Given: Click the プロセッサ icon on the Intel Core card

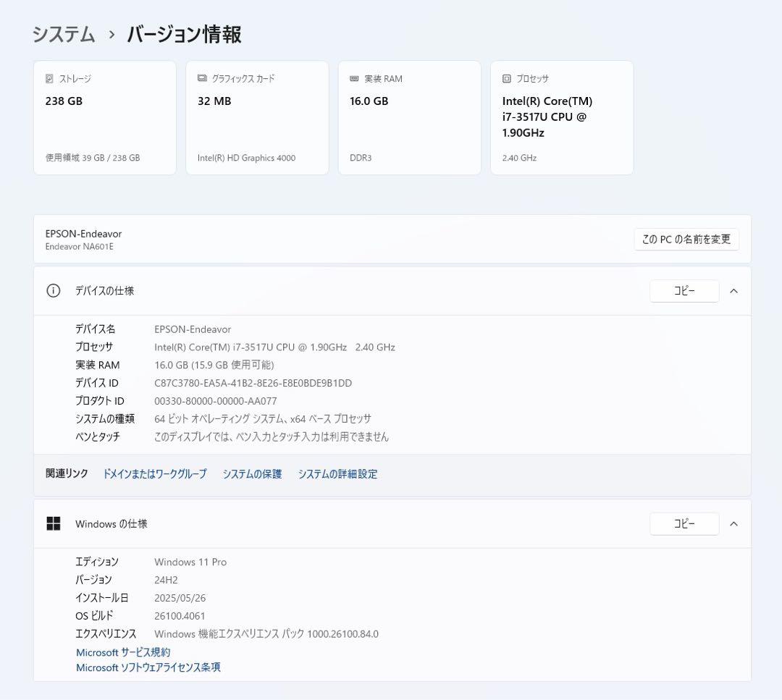Looking at the screenshot, I should pyautogui.click(x=505, y=78).
